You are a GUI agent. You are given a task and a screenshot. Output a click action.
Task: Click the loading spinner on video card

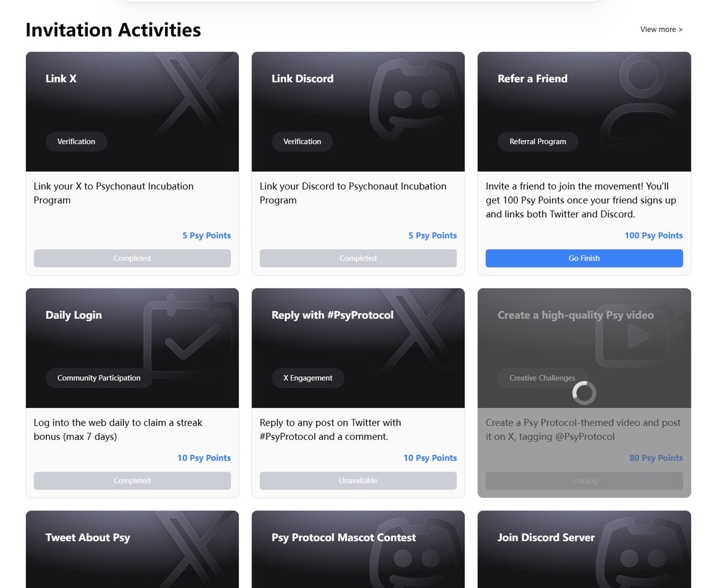tap(584, 393)
